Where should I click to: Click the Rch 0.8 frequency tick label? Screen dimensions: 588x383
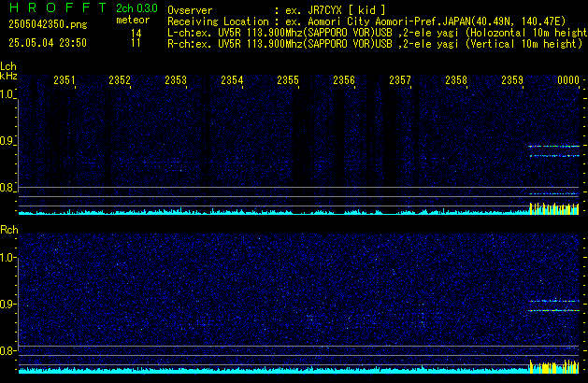point(7,350)
